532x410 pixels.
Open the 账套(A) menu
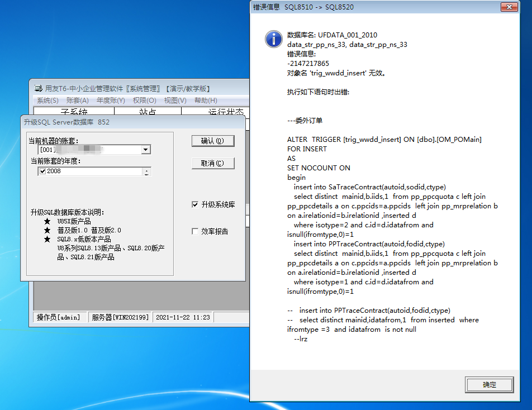pyautogui.click(x=77, y=101)
